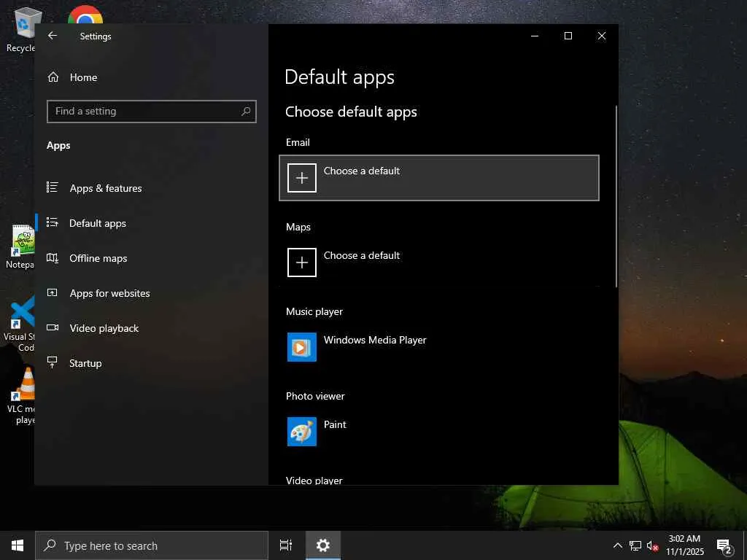The width and height of the screenshot is (747, 560).
Task: Open the Windows Start menu
Action: tap(18, 545)
